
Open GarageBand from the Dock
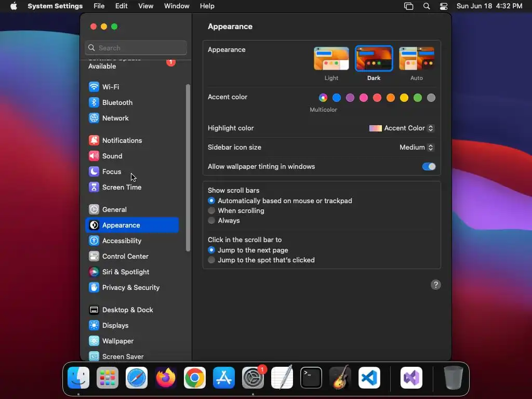coord(340,378)
